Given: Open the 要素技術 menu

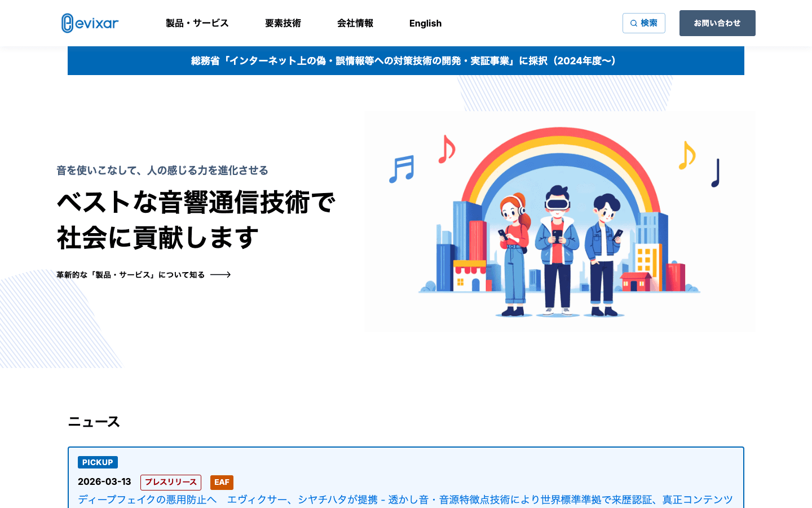Looking at the screenshot, I should point(283,23).
